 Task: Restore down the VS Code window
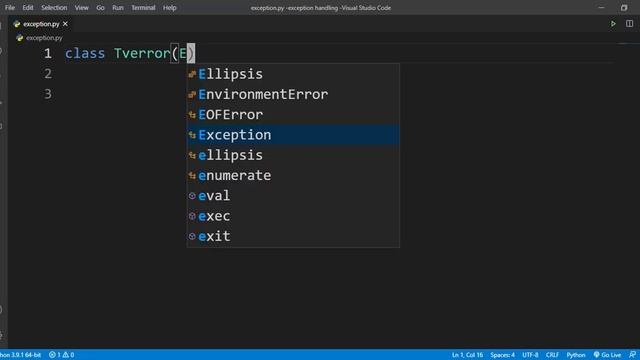[624, 8]
